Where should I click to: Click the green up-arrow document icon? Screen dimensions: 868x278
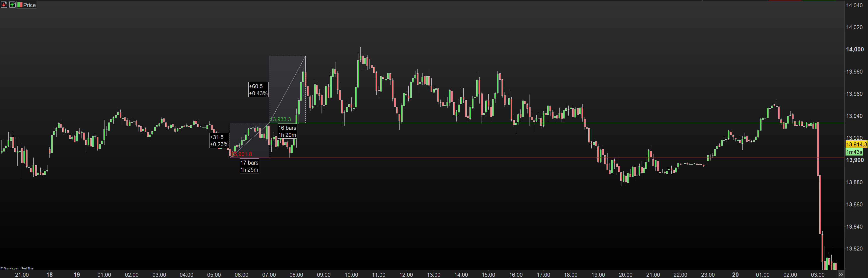(12, 5)
